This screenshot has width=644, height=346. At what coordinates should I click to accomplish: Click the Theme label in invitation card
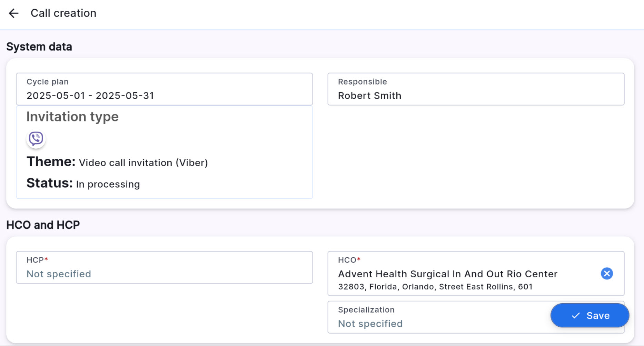click(51, 162)
